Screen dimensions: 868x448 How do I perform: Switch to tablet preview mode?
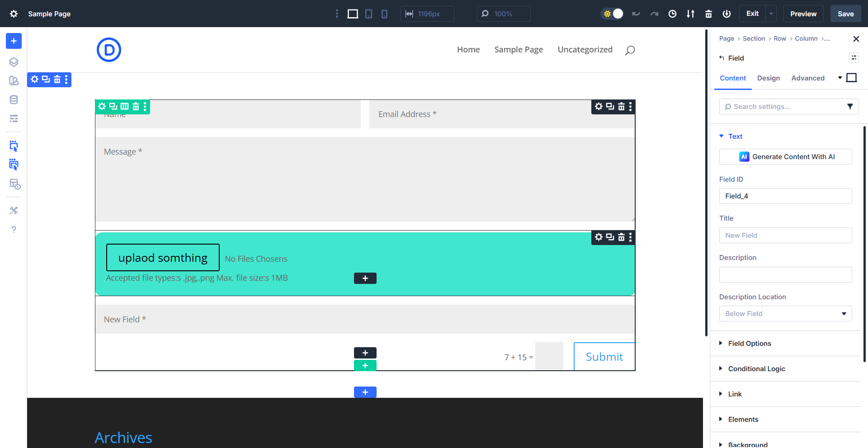tap(369, 14)
